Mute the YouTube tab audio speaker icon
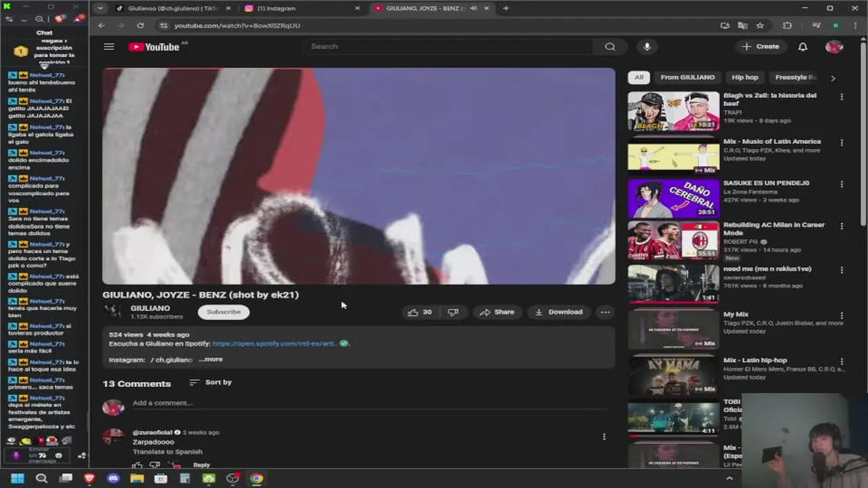Screen dimensions: 868x488 (x=473, y=8)
